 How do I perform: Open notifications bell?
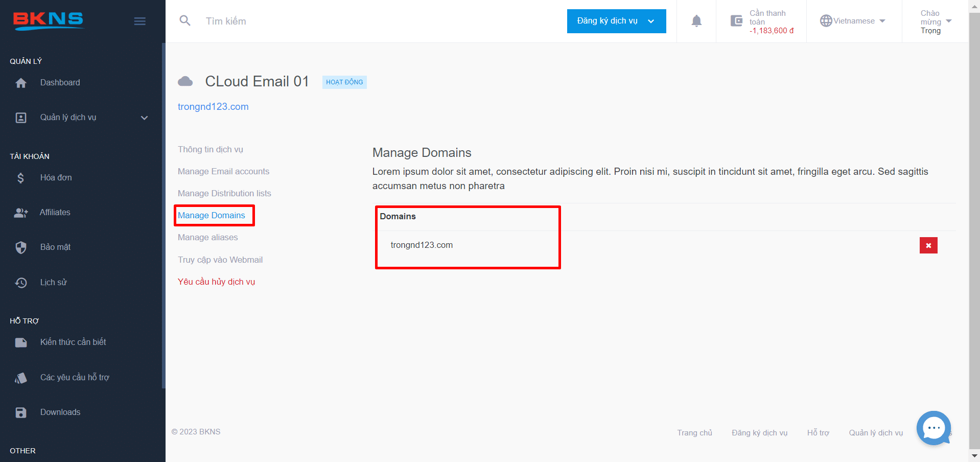pos(696,21)
